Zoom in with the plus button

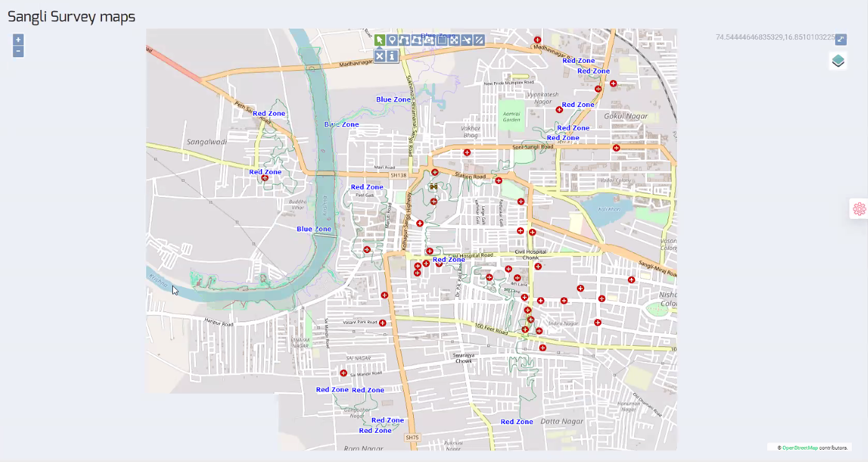[x=18, y=40]
